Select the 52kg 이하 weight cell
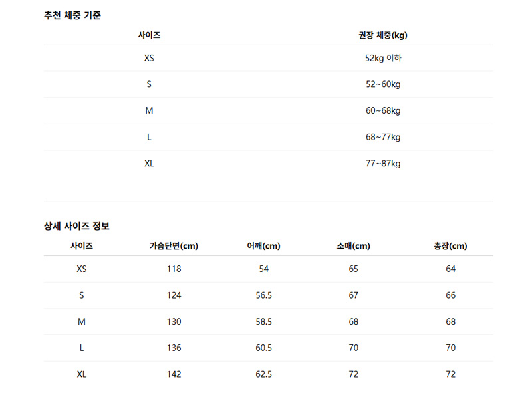The width and height of the screenshot is (532, 399). (x=383, y=58)
